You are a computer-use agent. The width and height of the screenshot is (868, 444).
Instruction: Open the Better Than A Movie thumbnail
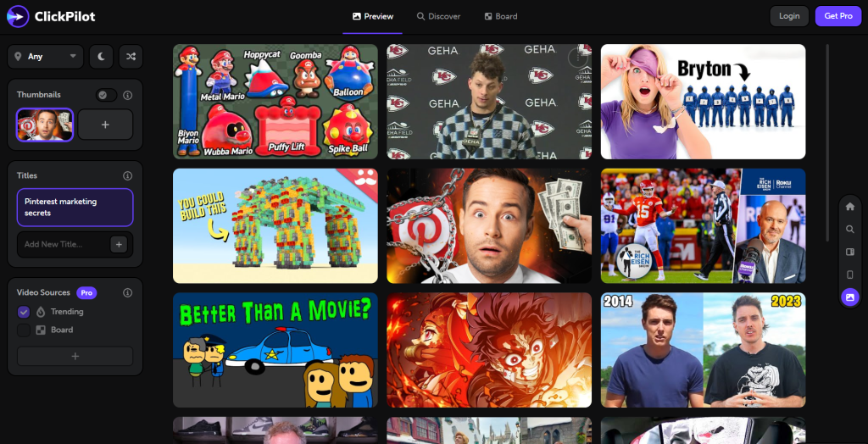click(275, 350)
